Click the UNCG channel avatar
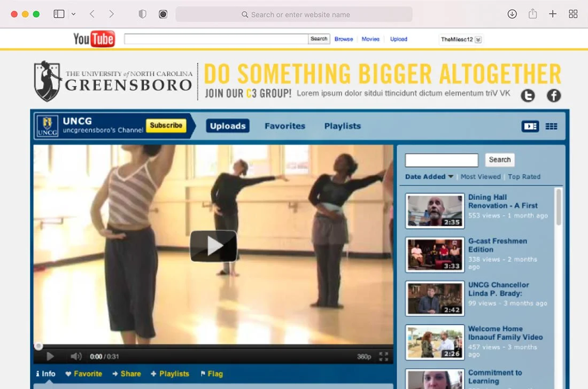 coord(47,126)
